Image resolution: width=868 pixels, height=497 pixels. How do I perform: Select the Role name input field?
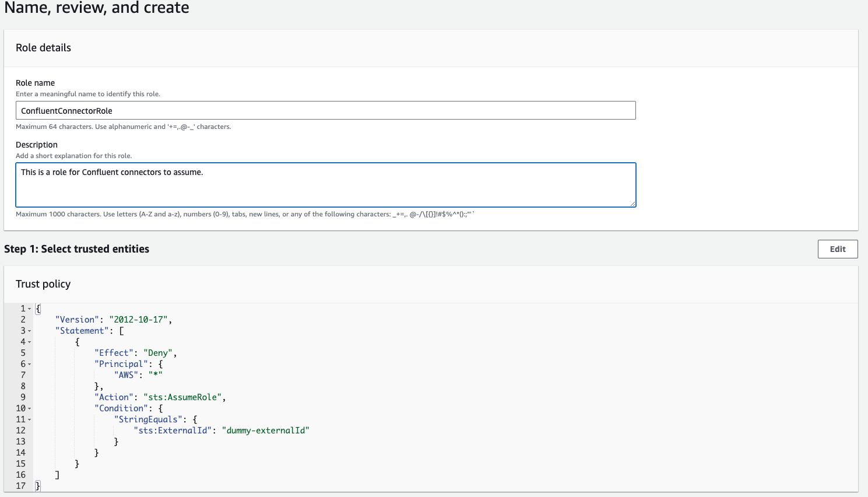[x=325, y=110]
